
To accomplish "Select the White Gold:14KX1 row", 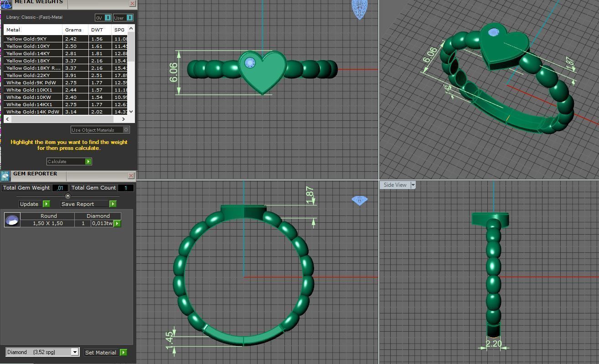I will point(66,104).
